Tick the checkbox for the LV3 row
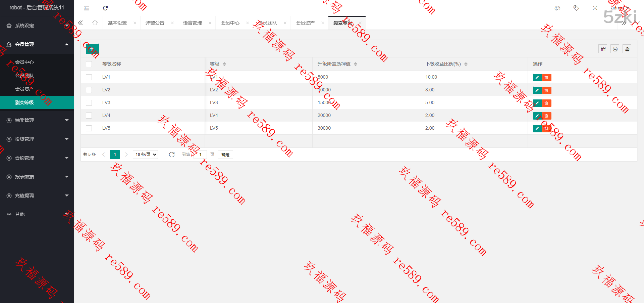Image resolution: width=644 pixels, height=303 pixels. pos(89,103)
